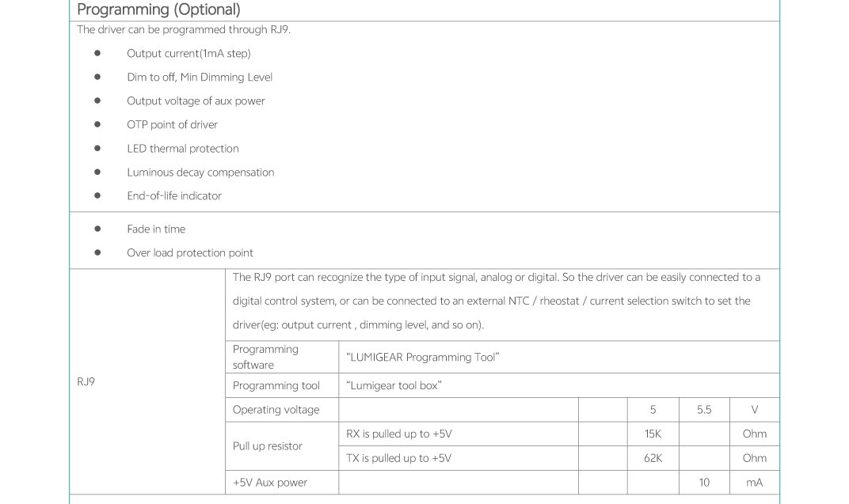Image resolution: width=849 pixels, height=504 pixels.
Task: Select the Pull up resistor label cell
Action: [268, 446]
